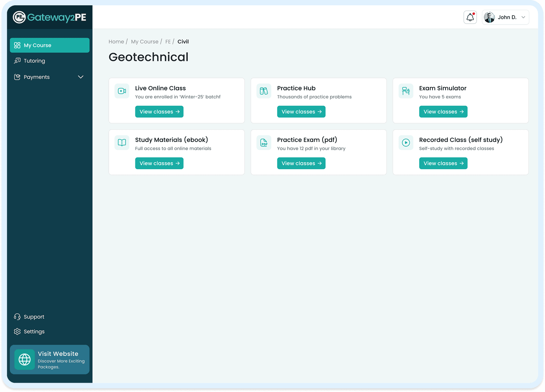Screen dimensions: 545x392
Task: Click the Study Materials book icon
Action: pos(121,143)
